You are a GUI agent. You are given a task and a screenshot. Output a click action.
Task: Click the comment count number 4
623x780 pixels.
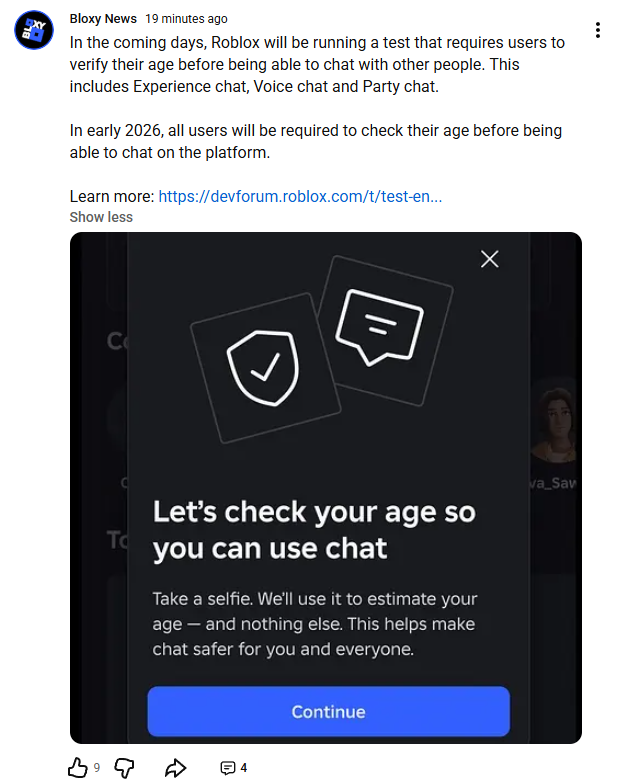(243, 768)
